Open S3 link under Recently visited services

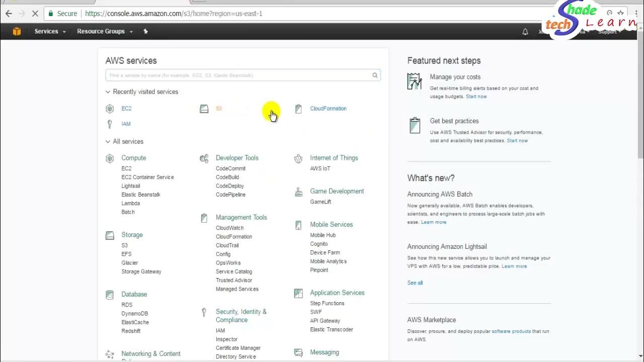coord(218,109)
